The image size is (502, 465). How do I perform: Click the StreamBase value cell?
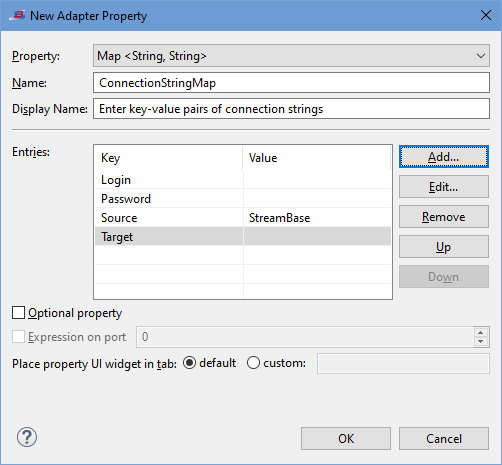coord(317,218)
